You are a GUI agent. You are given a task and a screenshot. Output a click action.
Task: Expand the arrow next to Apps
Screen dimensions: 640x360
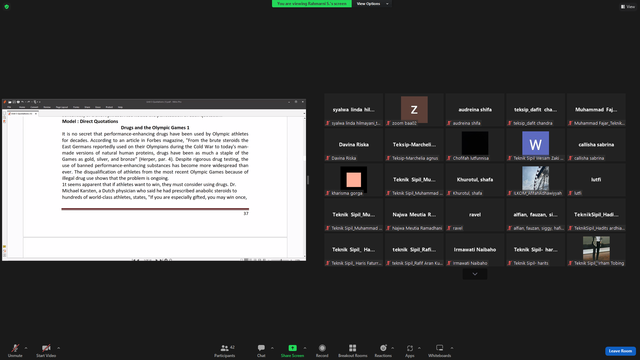(419, 348)
